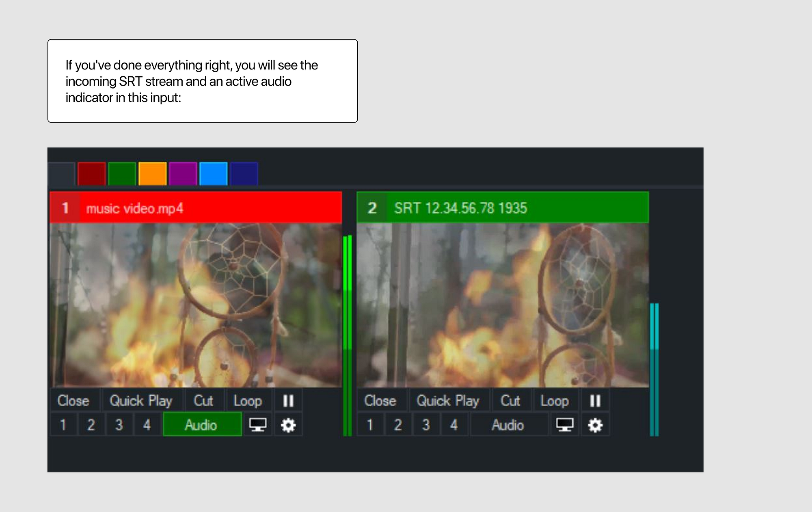Toggle overlay 2 for music video.mp4
This screenshot has height=512, width=812.
coord(91,424)
